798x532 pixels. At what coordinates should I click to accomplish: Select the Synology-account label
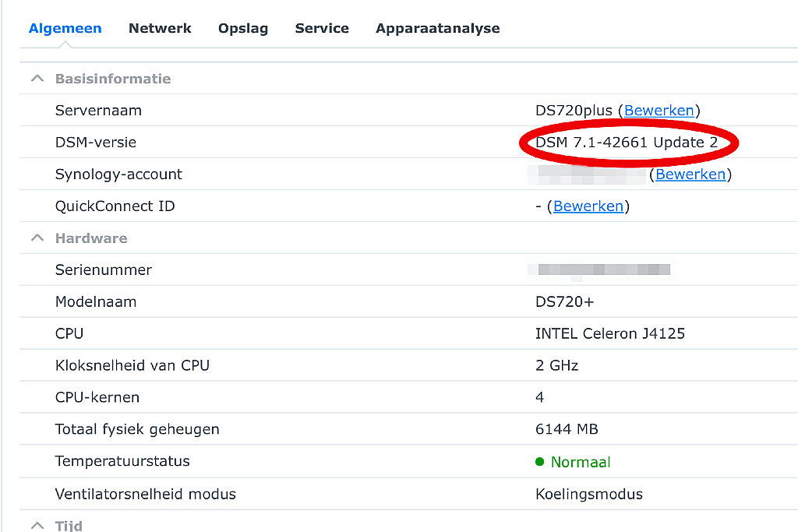[x=118, y=174]
